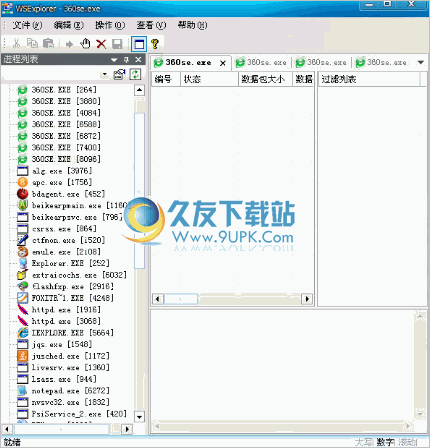
Task: Select 360SE.EXE [7400] process
Action: 66,148
